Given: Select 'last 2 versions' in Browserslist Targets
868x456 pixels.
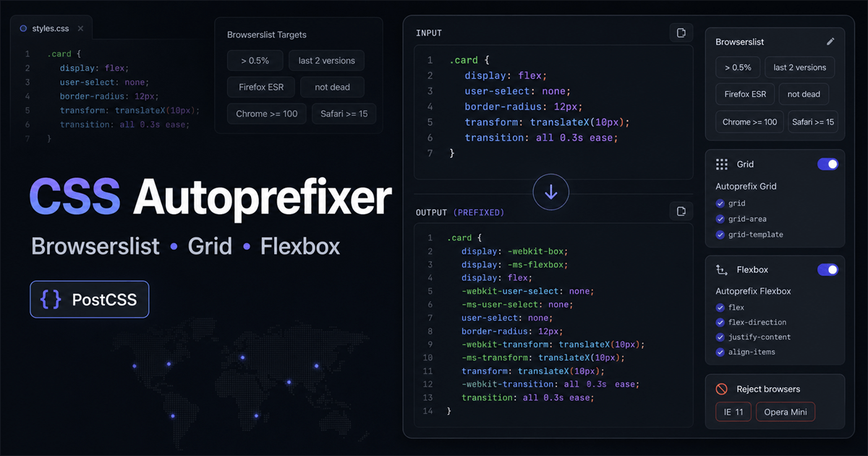Looking at the screenshot, I should click(326, 61).
